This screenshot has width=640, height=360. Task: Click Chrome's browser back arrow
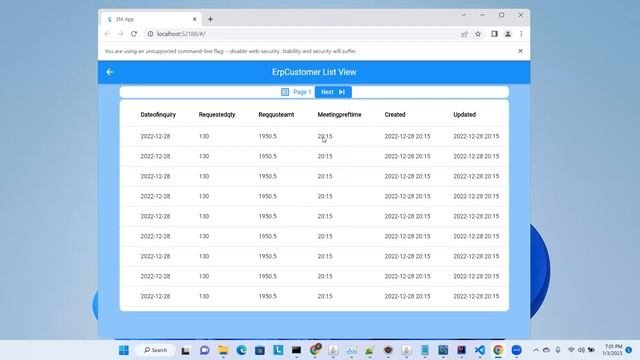pyautogui.click(x=107, y=34)
